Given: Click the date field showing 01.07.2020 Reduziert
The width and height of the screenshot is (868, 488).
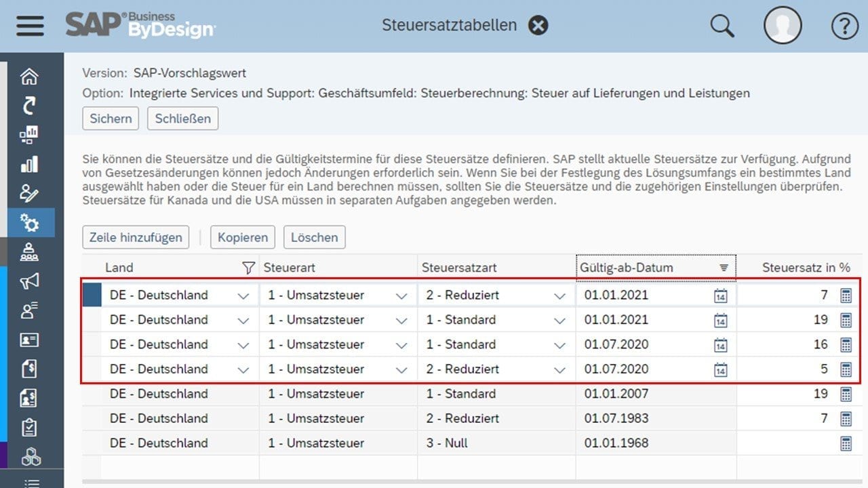Looking at the screenshot, I should coord(641,369).
